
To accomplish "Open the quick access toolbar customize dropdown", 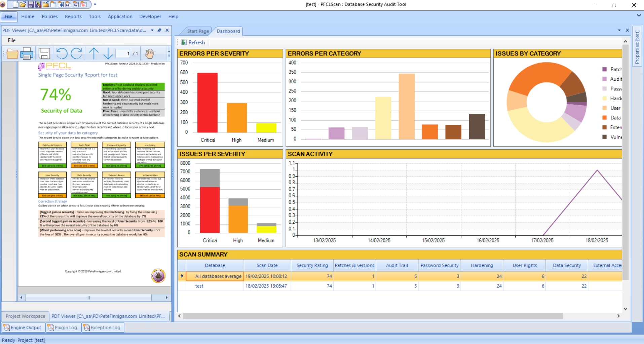I will tap(95, 4).
